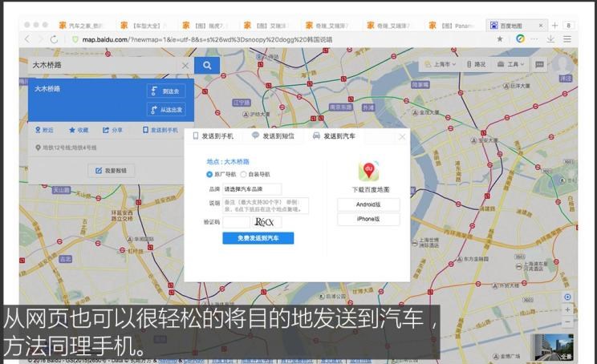Click the 收藏 star favorite option
The width and height of the screenshot is (597, 364).
[79, 130]
